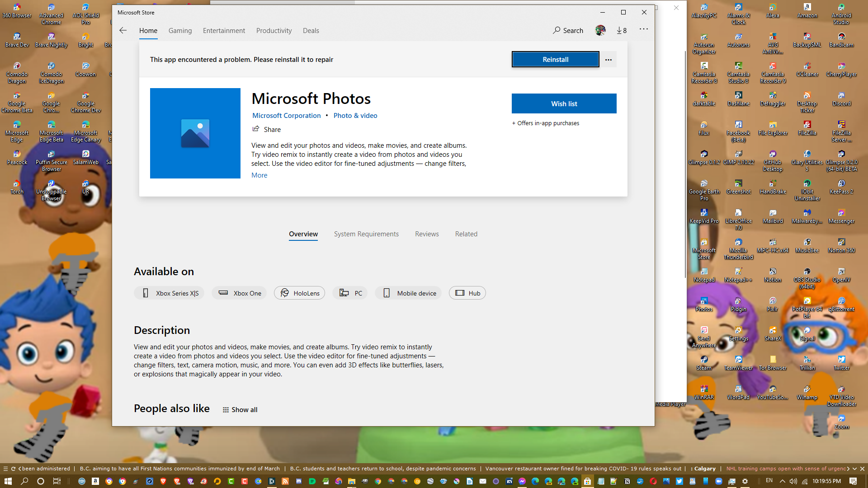
Task: Select Android Studio desktop icon
Action: click(841, 14)
